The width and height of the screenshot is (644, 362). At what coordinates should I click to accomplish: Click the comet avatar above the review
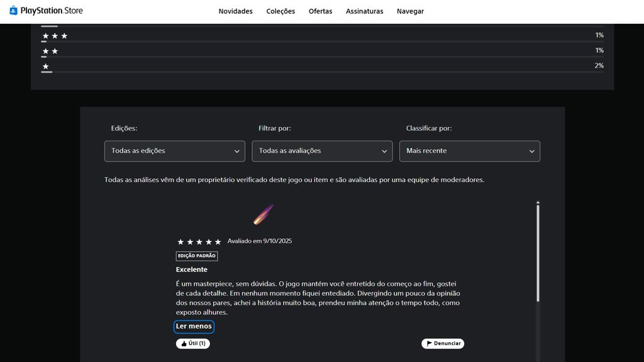263,214
